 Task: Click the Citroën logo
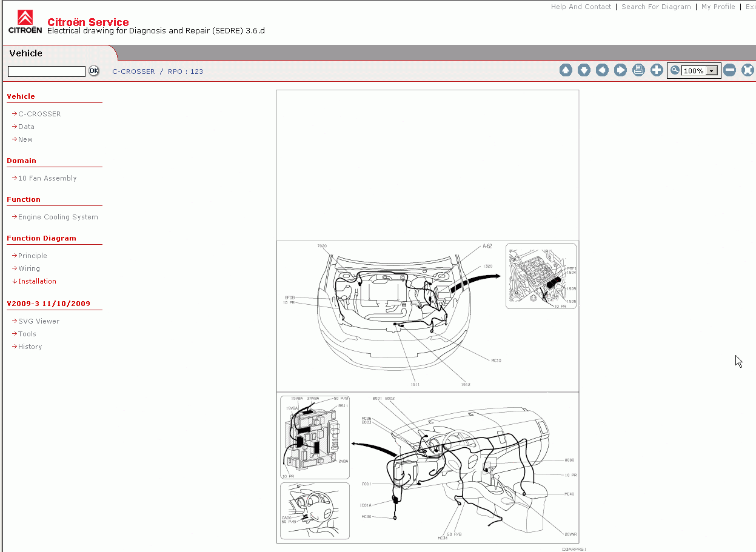click(24, 18)
